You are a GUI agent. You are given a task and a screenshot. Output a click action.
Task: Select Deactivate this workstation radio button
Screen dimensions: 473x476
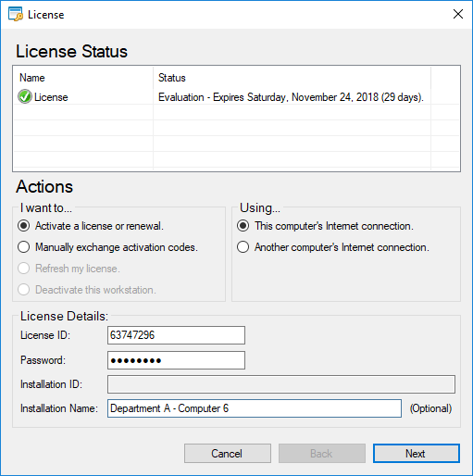(24, 290)
